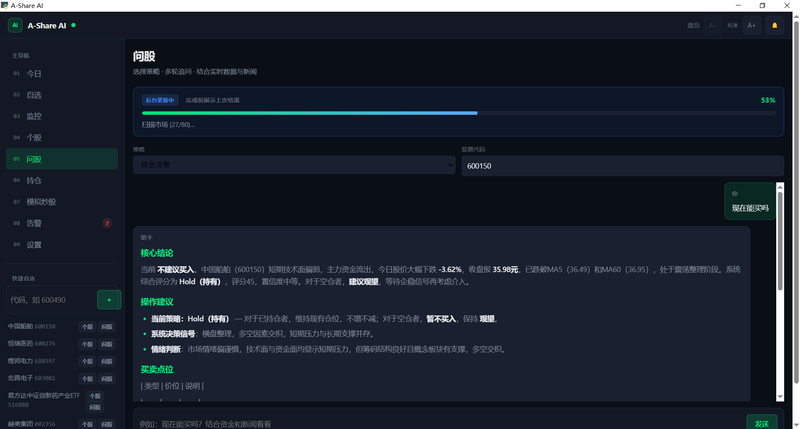The height and width of the screenshot is (429, 800).
Task: Click the 操作建议 heading
Action: point(157,302)
